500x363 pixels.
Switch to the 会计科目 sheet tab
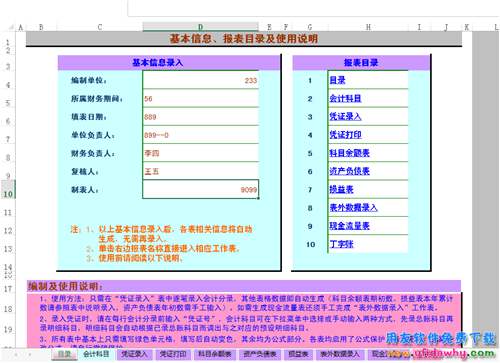tap(96, 354)
